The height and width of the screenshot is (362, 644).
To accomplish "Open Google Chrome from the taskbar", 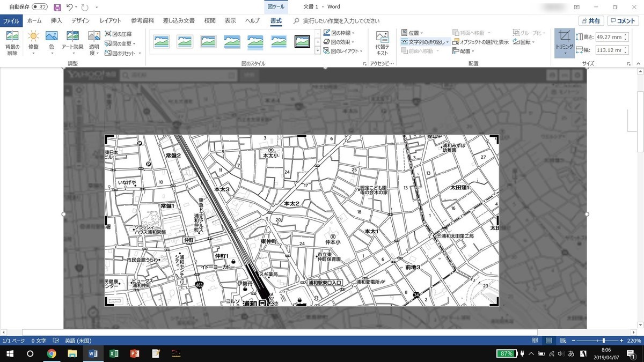I will coord(52,353).
